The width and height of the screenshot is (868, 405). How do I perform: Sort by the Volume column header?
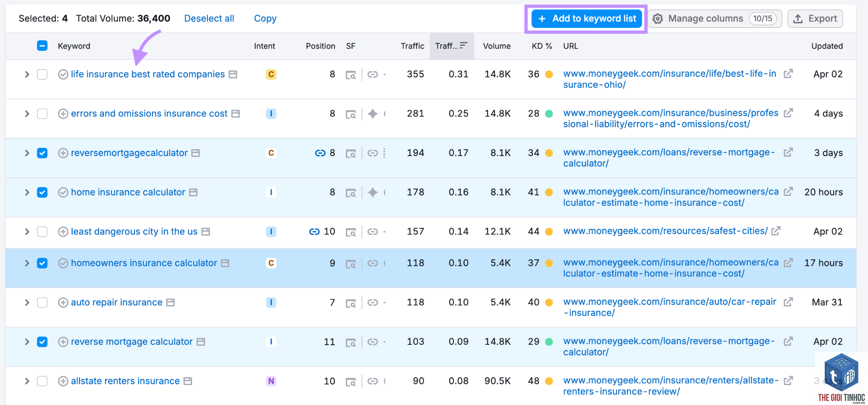pos(497,46)
